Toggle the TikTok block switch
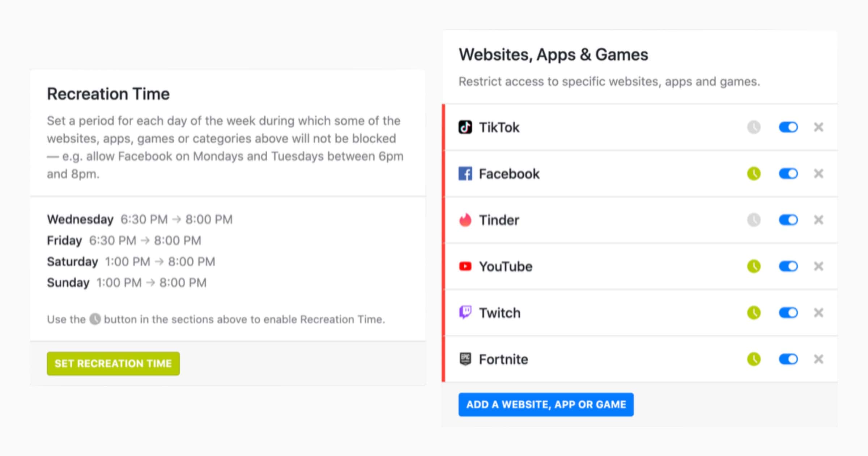 (788, 127)
